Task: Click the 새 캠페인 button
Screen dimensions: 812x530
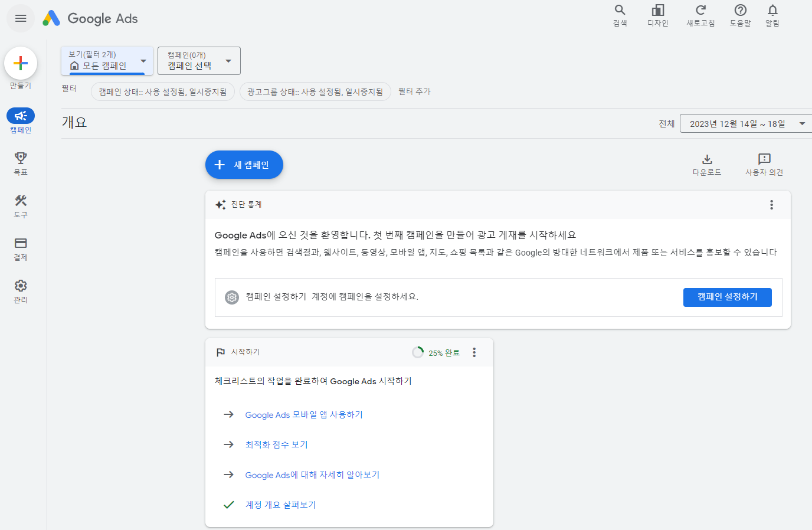Action: tap(244, 165)
